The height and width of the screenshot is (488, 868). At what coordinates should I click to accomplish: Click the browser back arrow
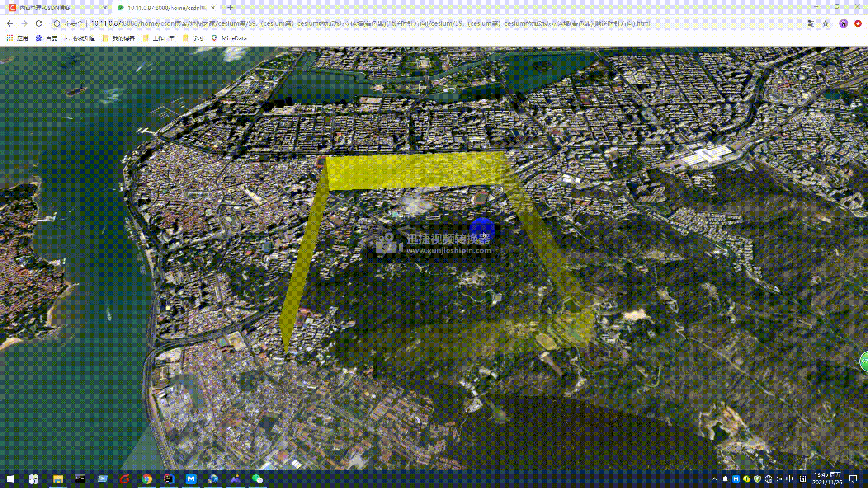click(10, 23)
